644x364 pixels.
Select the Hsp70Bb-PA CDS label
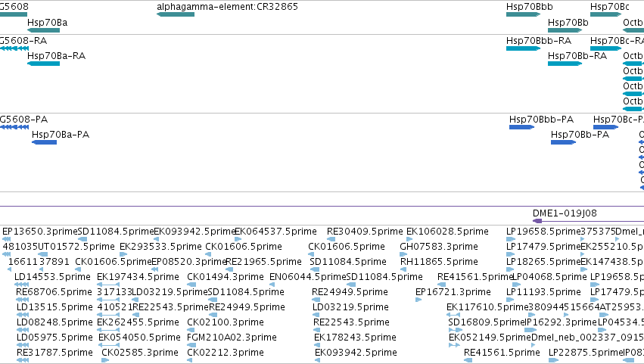click(x=580, y=135)
